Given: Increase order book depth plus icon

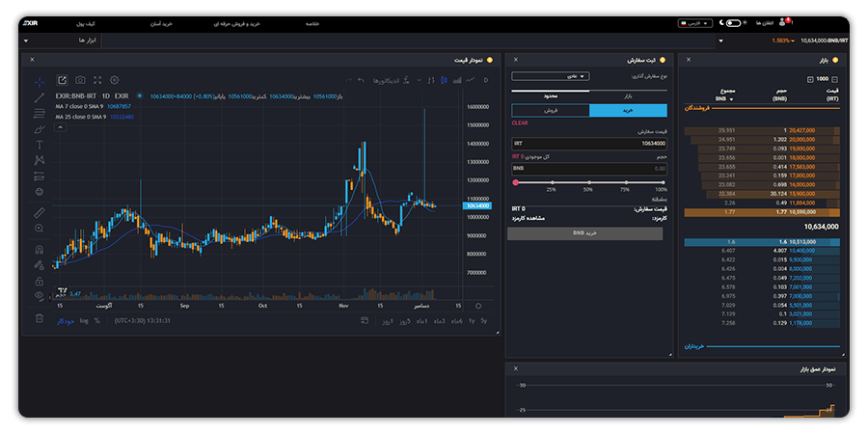Looking at the screenshot, I should point(810,80).
